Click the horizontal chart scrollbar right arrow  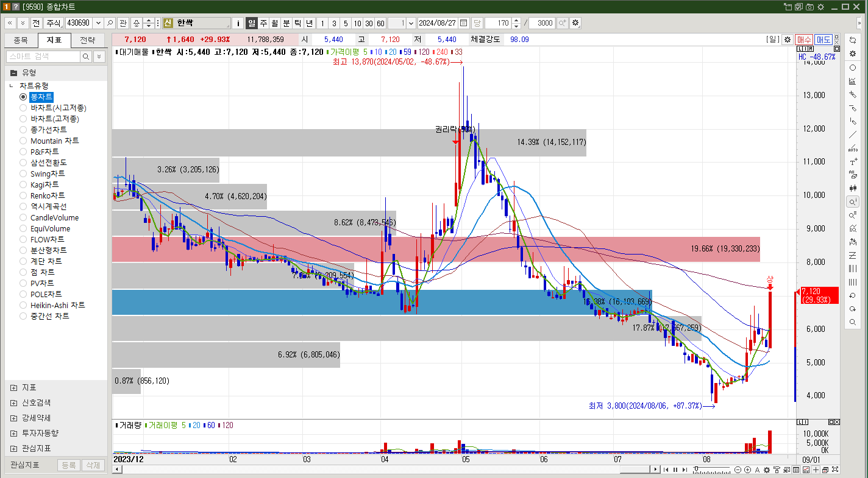click(655, 469)
